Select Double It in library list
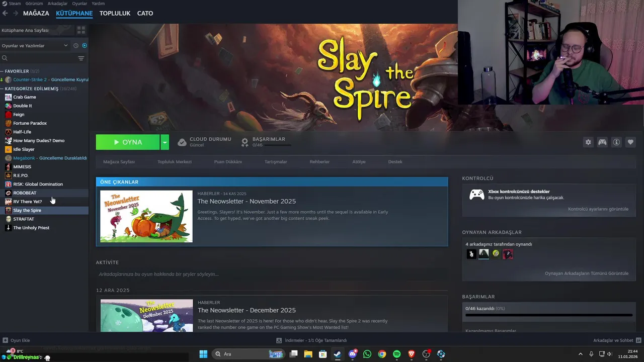This screenshot has height=362, width=644. click(x=44, y=106)
